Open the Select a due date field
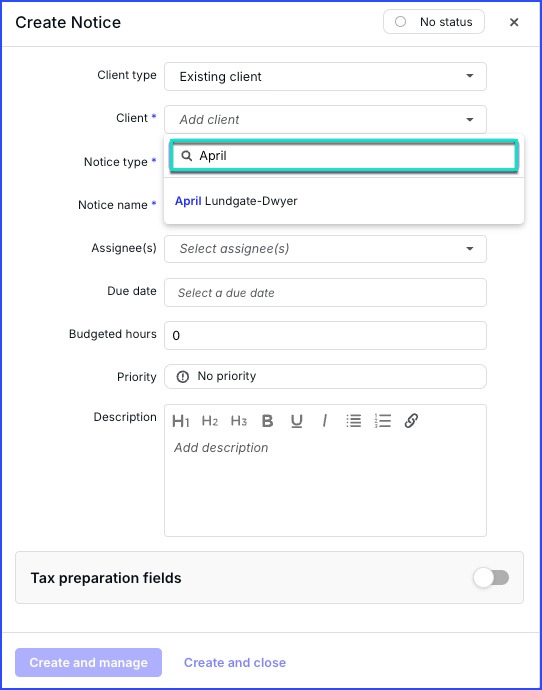 [326, 293]
